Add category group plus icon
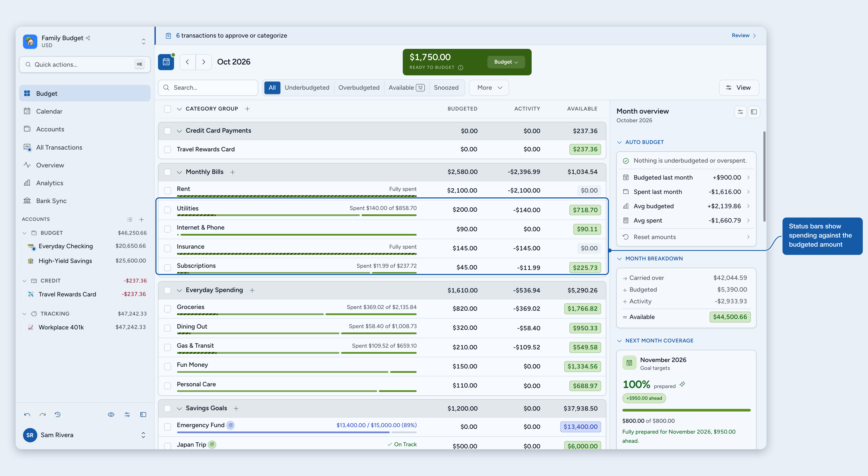 pos(247,109)
